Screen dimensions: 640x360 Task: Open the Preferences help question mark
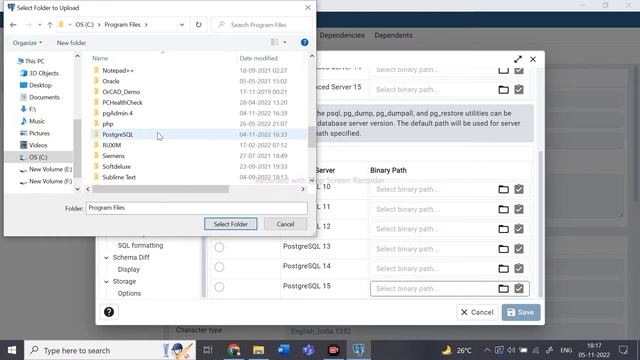click(x=109, y=312)
